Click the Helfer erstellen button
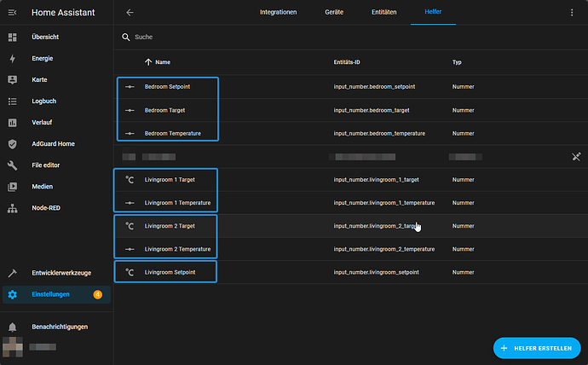 point(536,348)
